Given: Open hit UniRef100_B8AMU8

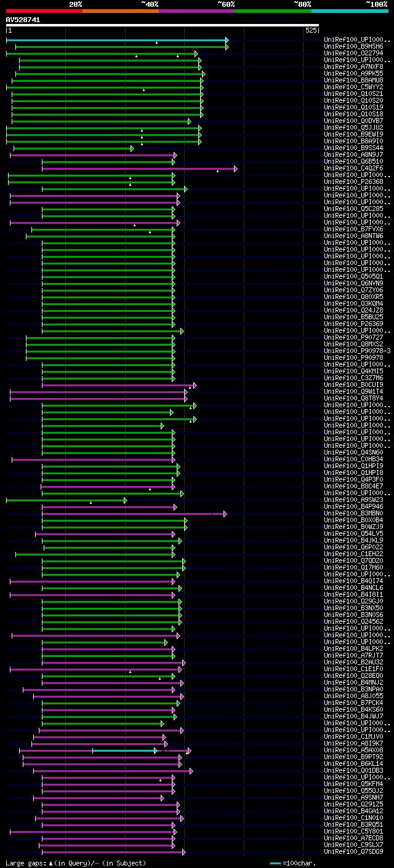Looking at the screenshot, I should 353,80.
